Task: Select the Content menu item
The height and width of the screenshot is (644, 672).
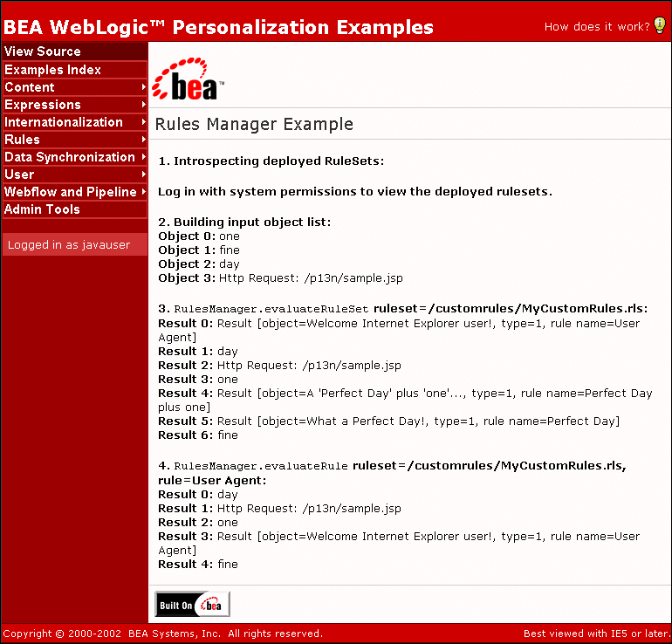Action: 74,87
